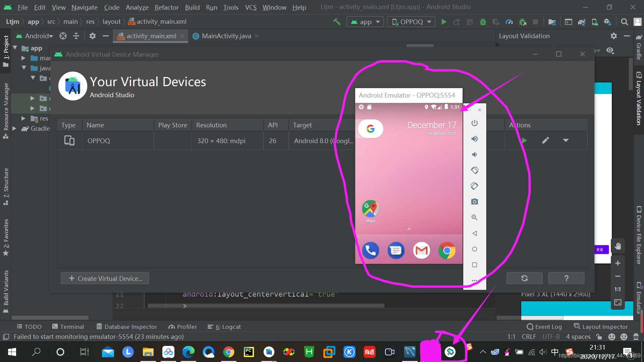Click the select opened file target icon
Viewport: 644px width, 362px height.
click(63, 36)
